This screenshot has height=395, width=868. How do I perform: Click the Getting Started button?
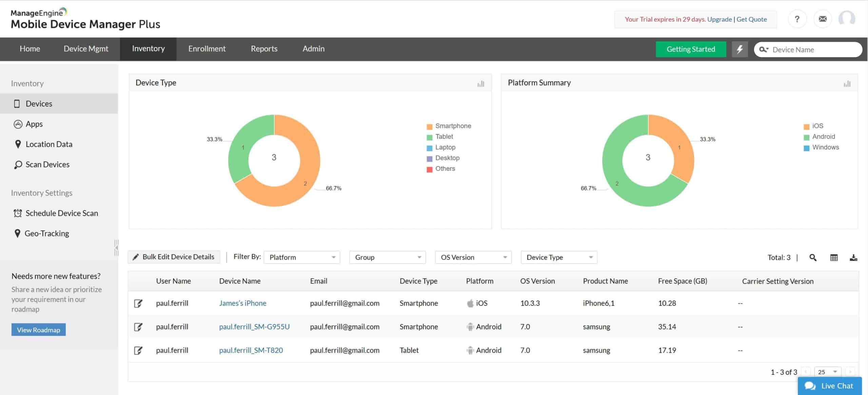(x=691, y=49)
